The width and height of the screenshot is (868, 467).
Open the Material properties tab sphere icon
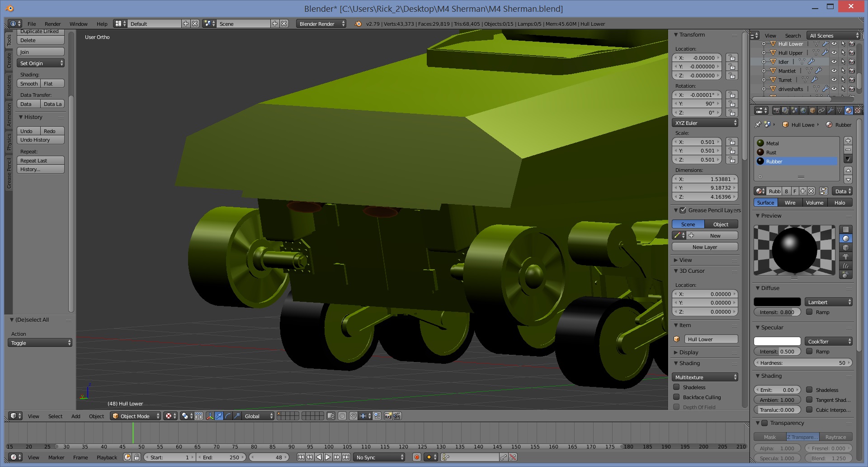click(x=849, y=110)
